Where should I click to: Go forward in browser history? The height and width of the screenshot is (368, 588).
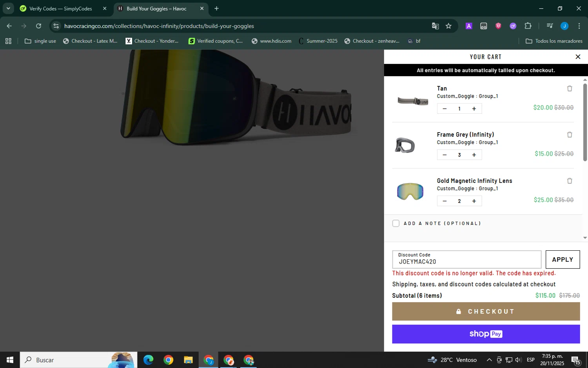[x=24, y=26]
